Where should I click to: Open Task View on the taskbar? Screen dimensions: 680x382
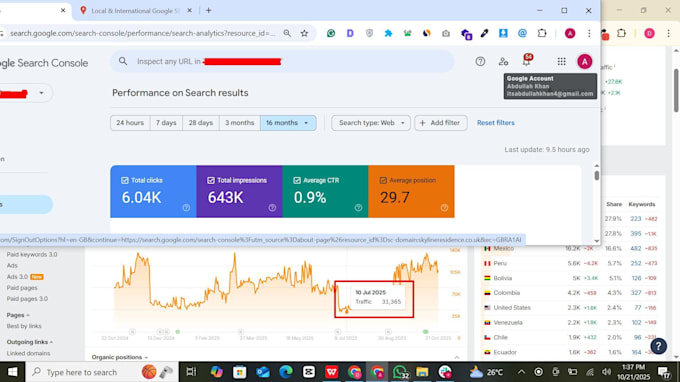191,372
